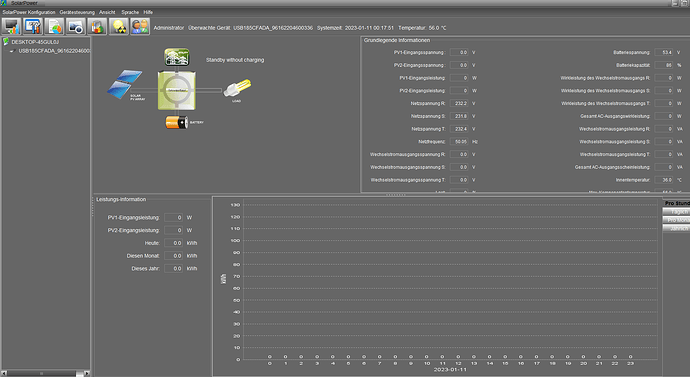Click the load light bulb graphic

pos(237,88)
